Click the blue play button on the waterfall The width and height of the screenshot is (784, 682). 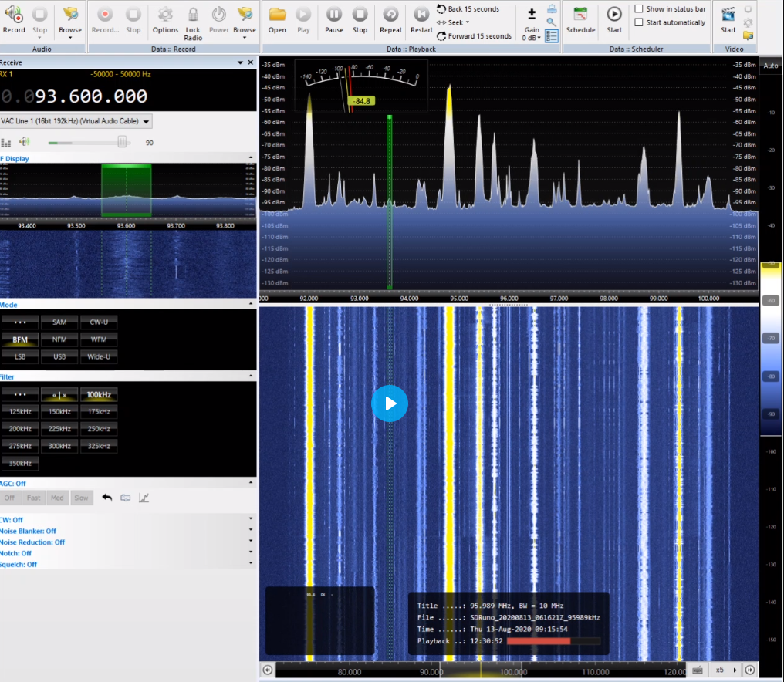click(390, 403)
